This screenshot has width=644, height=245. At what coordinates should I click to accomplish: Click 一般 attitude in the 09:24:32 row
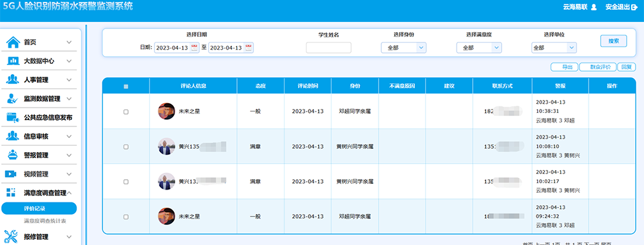(255, 216)
